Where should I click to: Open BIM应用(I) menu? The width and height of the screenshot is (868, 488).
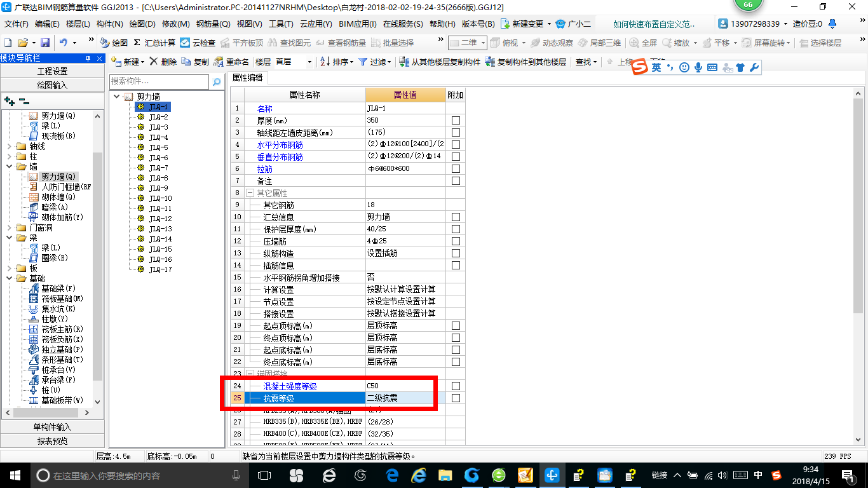tap(357, 24)
